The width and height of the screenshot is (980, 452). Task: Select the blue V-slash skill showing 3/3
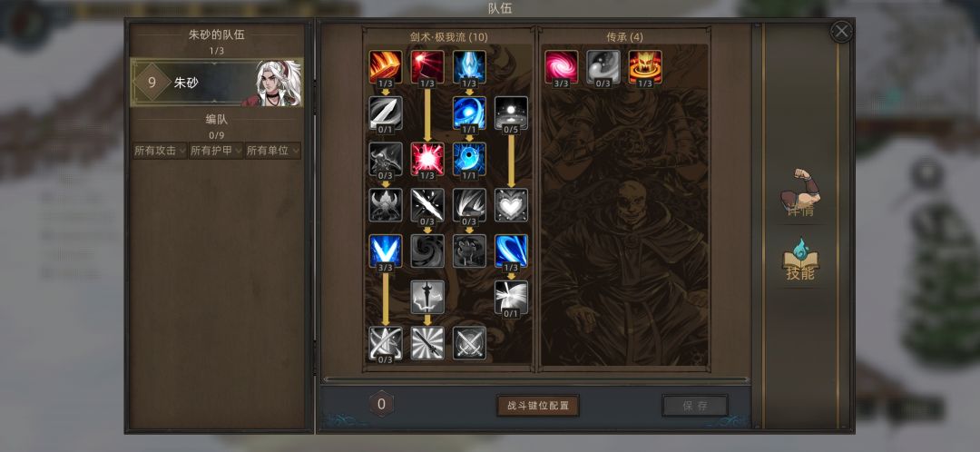click(386, 251)
